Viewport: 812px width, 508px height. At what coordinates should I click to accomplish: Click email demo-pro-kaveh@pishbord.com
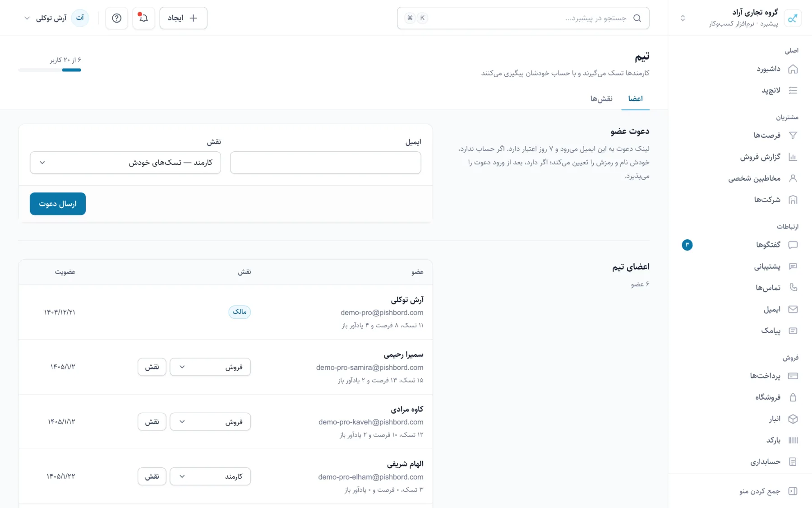pyautogui.click(x=371, y=422)
